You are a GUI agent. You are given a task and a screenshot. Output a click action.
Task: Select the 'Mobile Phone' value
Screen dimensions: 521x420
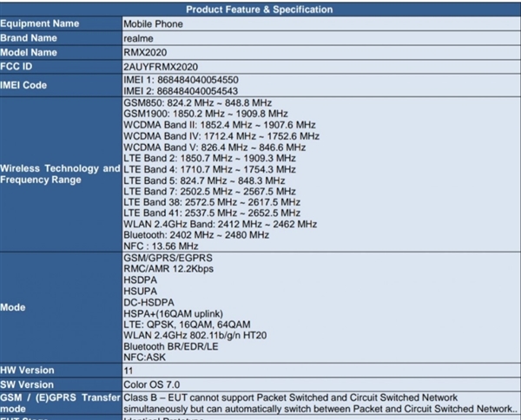click(x=153, y=24)
